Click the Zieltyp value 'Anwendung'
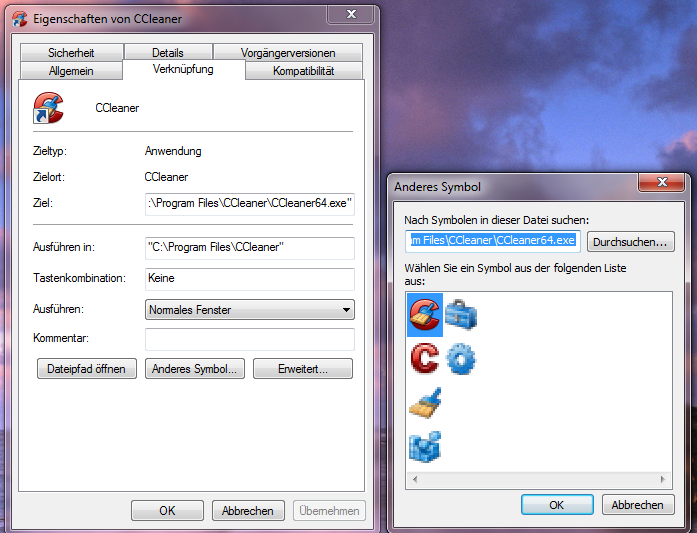 click(x=173, y=151)
